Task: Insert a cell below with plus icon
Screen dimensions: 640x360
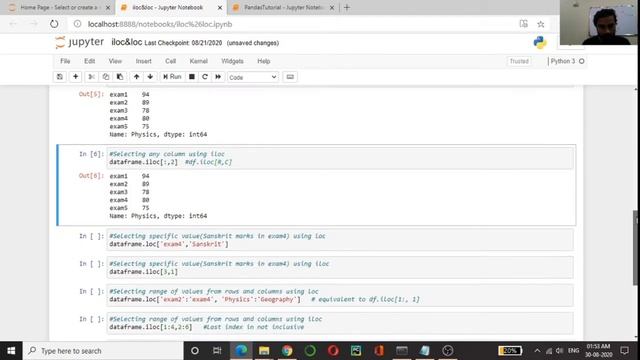Action: 76,77
